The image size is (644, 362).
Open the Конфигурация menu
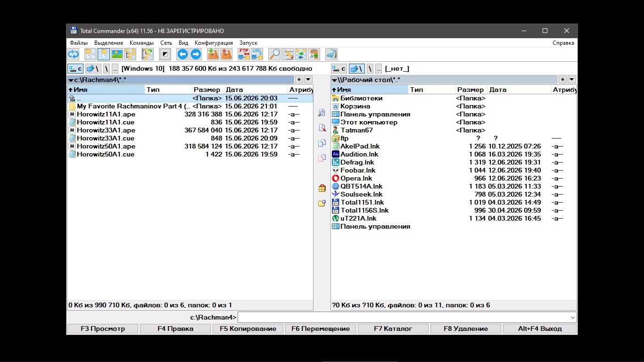point(214,43)
